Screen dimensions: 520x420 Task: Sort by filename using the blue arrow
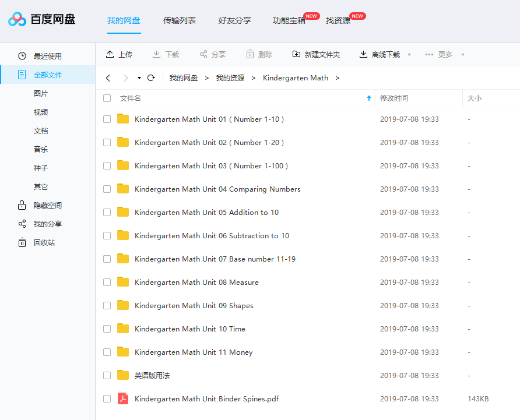click(368, 98)
